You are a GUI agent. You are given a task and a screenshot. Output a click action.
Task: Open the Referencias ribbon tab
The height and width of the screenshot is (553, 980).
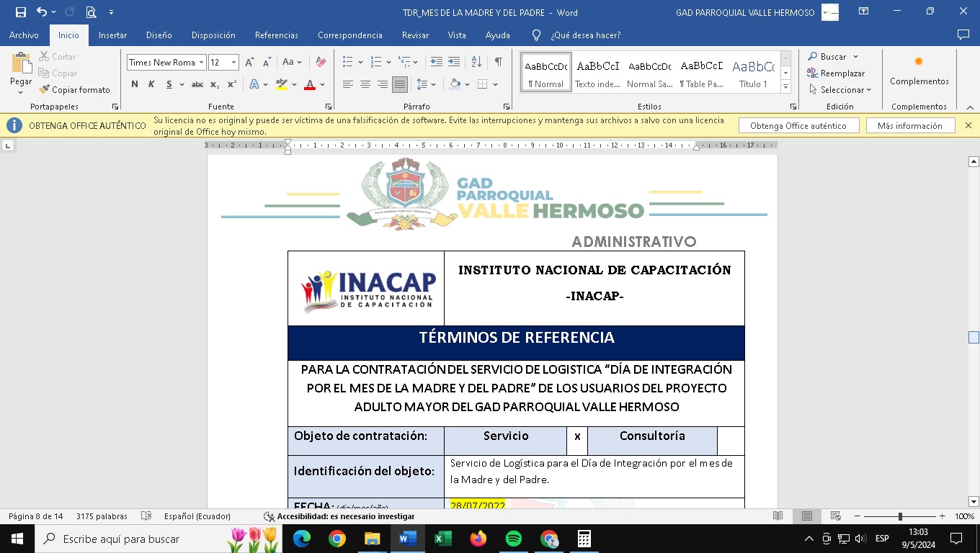click(276, 35)
